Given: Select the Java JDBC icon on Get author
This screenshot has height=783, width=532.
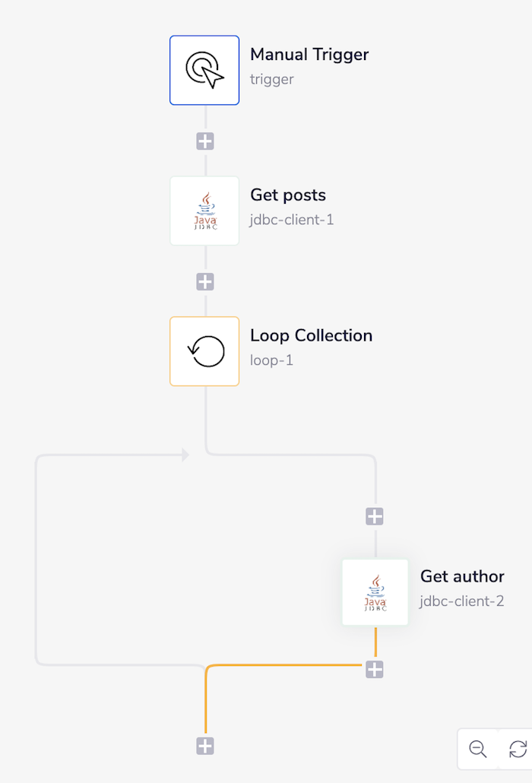Looking at the screenshot, I should coord(375,592).
